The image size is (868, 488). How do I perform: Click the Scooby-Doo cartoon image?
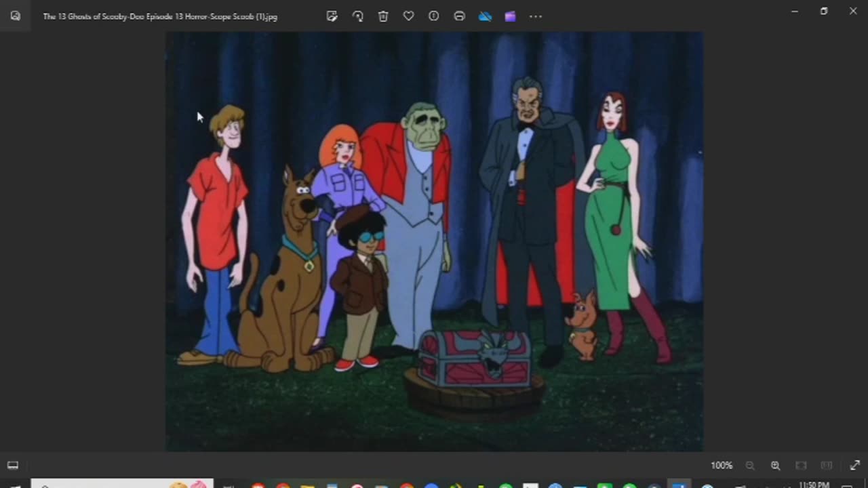tap(434, 241)
